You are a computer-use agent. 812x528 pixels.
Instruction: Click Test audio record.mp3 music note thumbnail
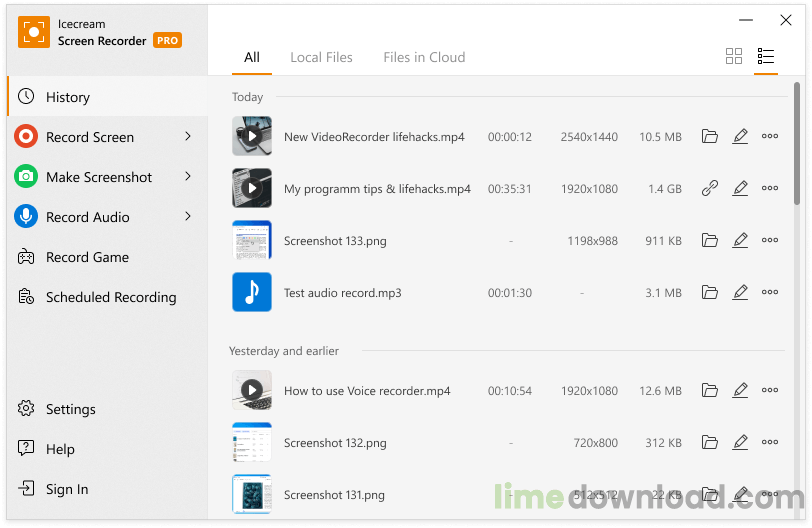pyautogui.click(x=252, y=292)
